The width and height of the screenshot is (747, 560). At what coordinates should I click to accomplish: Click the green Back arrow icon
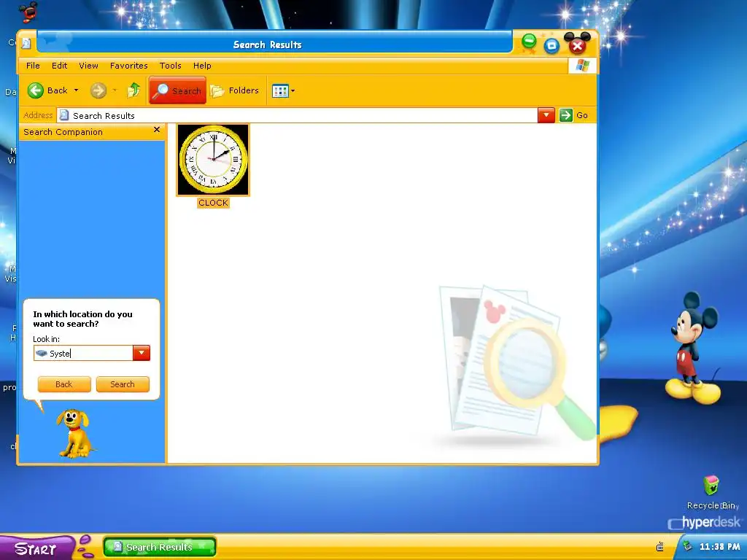tap(36, 90)
